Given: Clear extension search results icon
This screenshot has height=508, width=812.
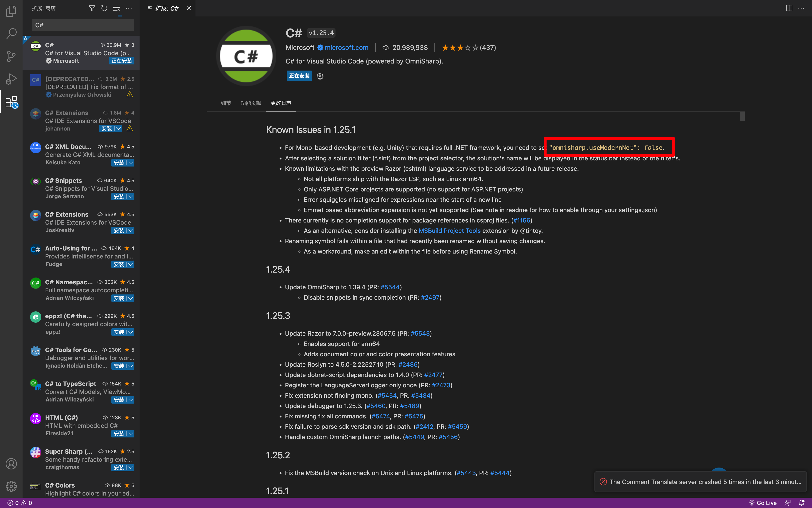Looking at the screenshot, I should [x=117, y=8].
